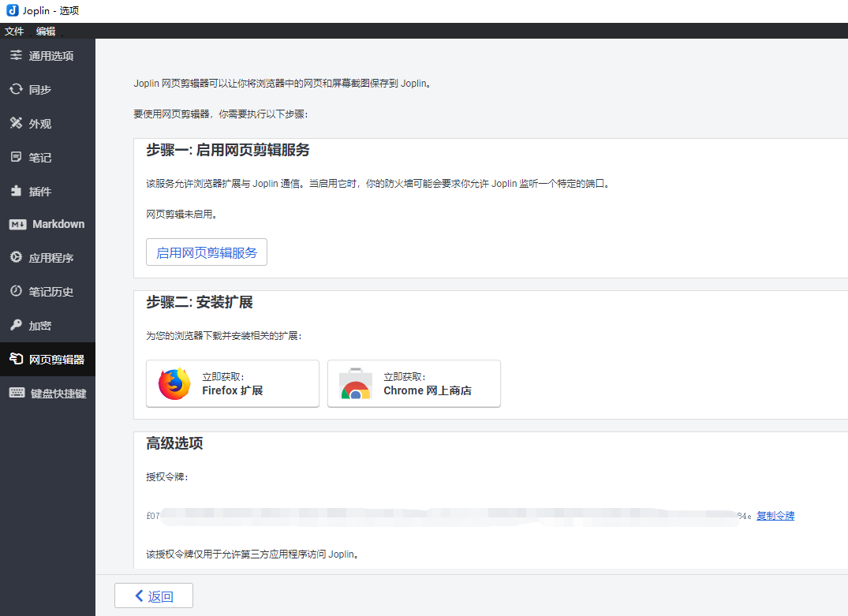Show 笔记历史 settings section
This screenshot has height=616, width=848.
[x=47, y=292]
